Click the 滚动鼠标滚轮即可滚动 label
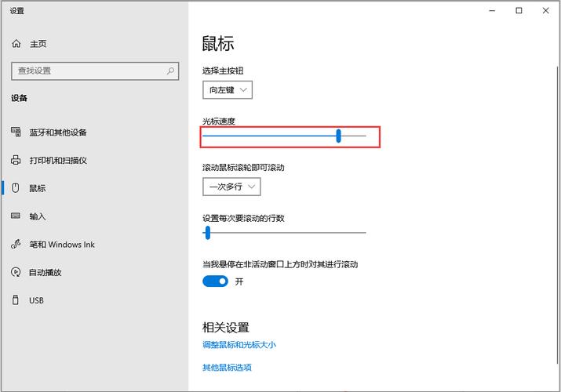The image size is (561, 392). [x=243, y=167]
